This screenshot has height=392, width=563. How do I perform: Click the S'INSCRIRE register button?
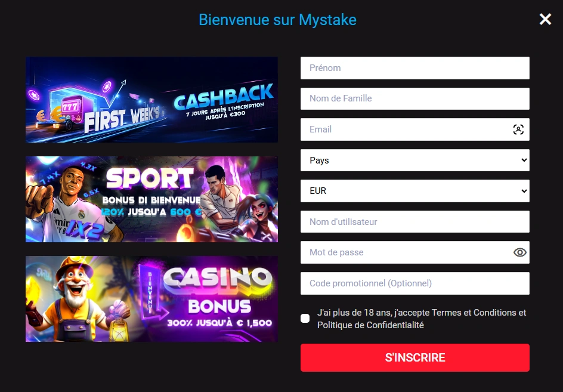(414, 357)
